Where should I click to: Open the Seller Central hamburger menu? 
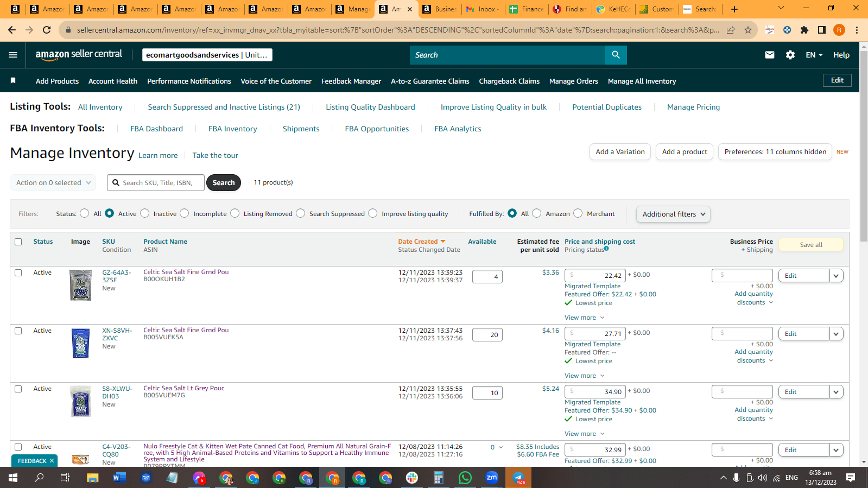tap(13, 55)
